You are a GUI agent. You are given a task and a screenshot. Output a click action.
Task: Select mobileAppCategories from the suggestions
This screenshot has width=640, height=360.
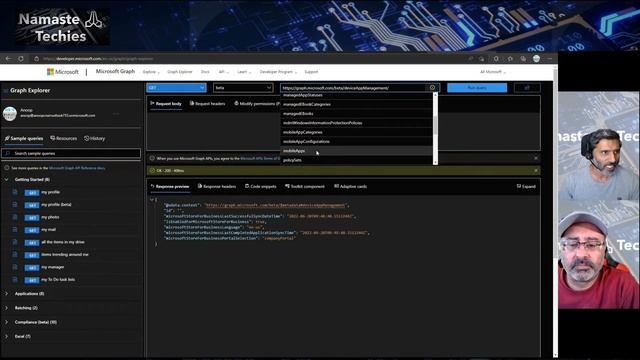pyautogui.click(x=356, y=132)
